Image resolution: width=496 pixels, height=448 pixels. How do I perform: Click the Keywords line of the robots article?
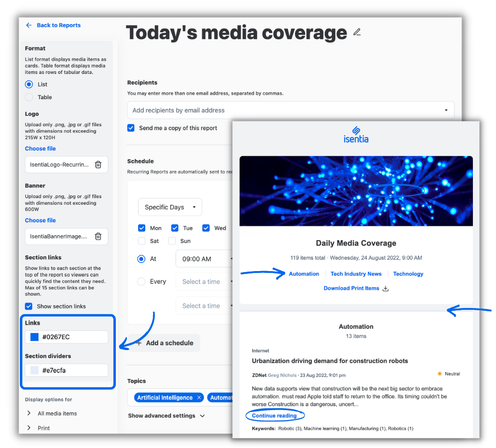click(332, 429)
